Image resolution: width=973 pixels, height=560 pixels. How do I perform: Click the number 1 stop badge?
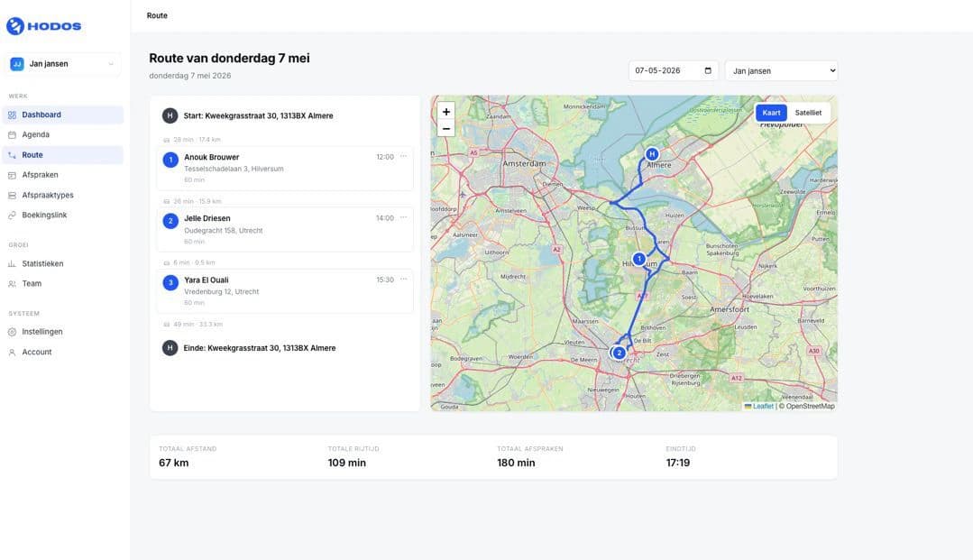pyautogui.click(x=170, y=160)
